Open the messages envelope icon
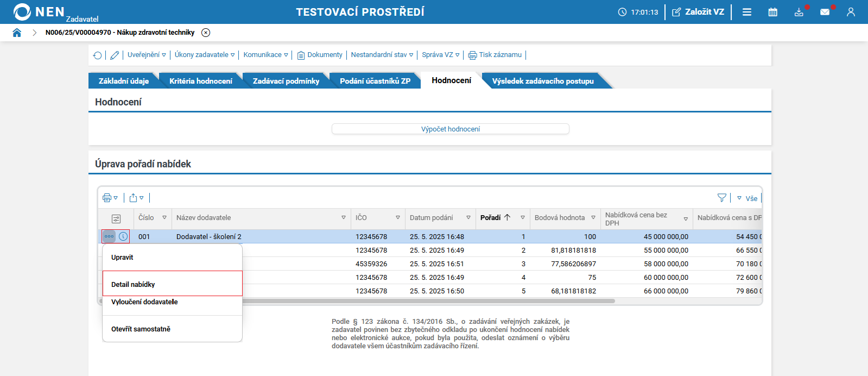Image resolution: width=868 pixels, height=376 pixels. point(825,12)
